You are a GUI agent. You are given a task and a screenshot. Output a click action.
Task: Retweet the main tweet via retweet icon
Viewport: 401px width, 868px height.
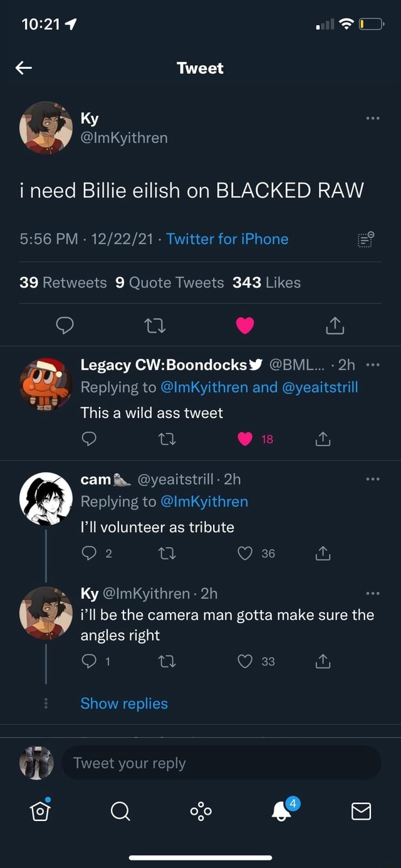point(155,325)
